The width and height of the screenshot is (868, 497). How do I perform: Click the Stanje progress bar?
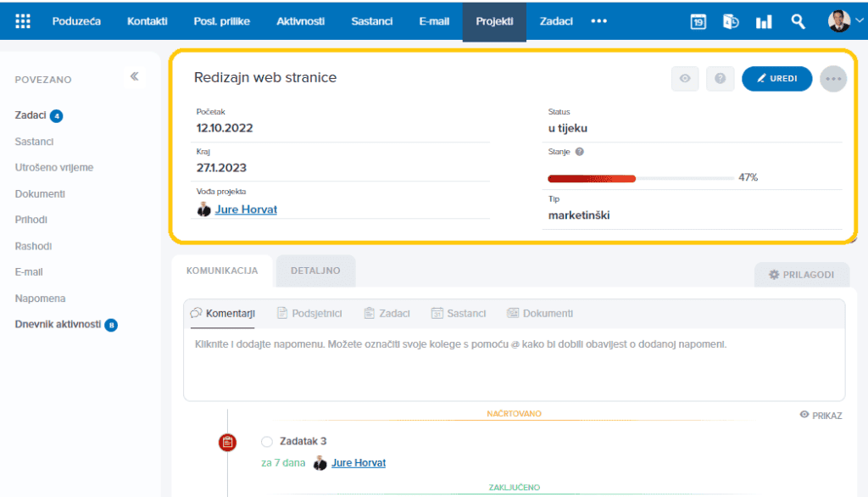click(641, 178)
